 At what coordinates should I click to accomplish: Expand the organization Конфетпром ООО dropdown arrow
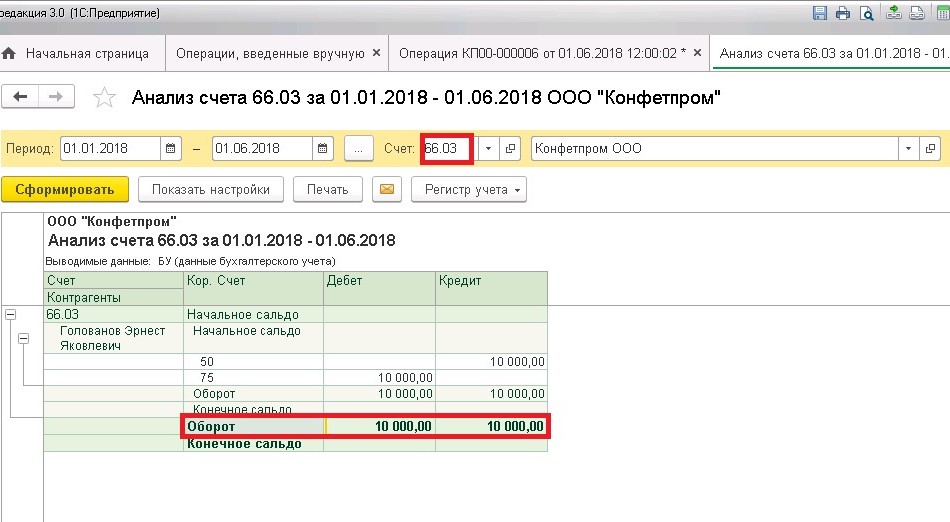pos(908,148)
